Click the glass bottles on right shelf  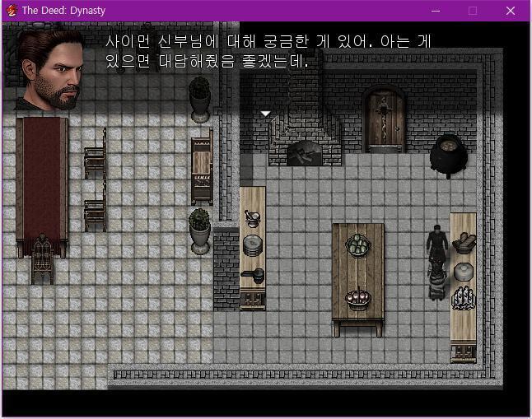point(464,298)
